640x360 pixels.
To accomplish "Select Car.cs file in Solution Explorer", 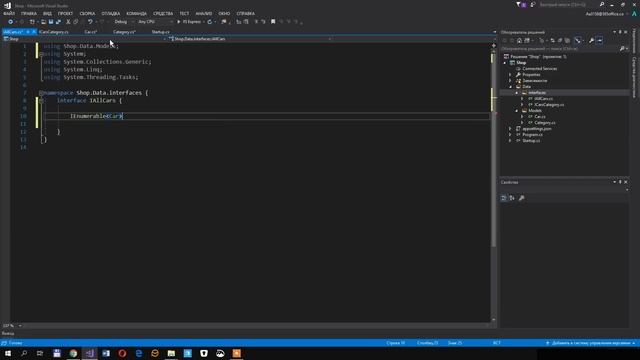I will click(540, 117).
